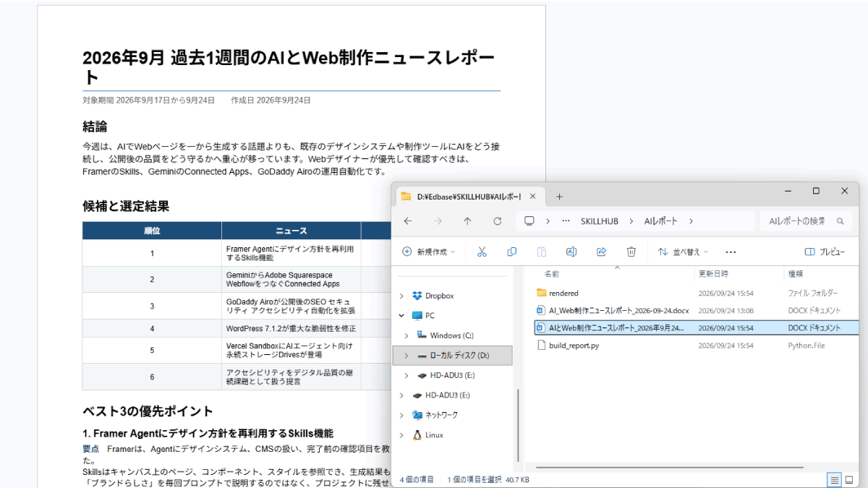This screenshot has height=488, width=868.
Task: Select AIレポート in the breadcrumb
Action: pos(660,221)
